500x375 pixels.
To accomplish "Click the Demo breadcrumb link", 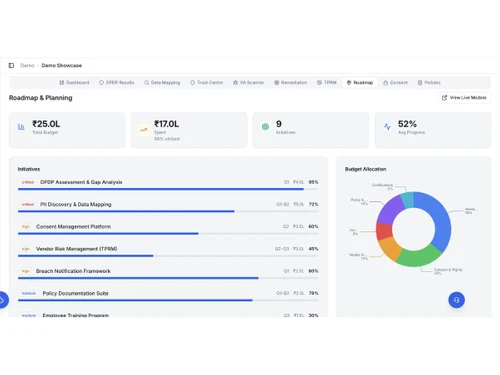I will click(27, 65).
